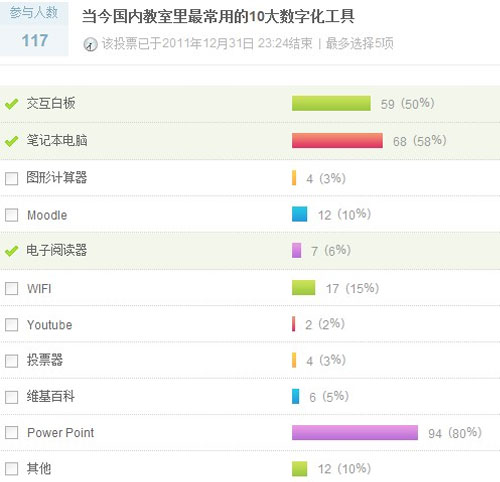
Task: Click the green checkmark beside 交互白板
Action: click(11, 104)
